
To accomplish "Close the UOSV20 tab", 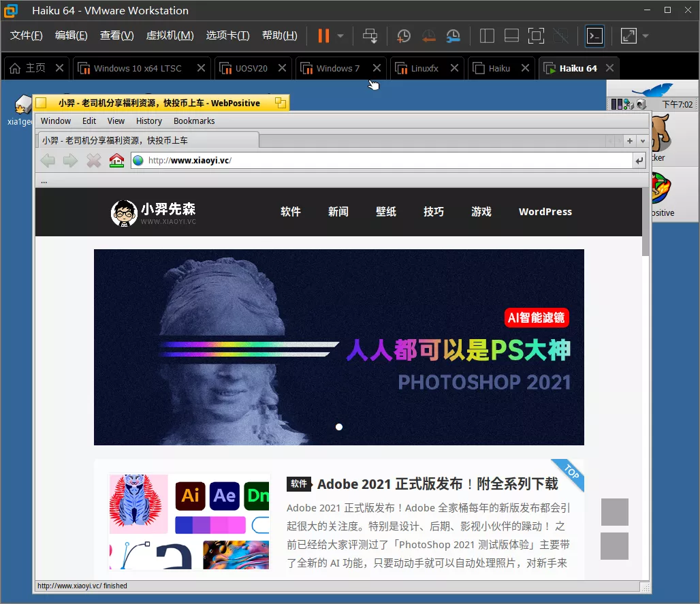I will 282,68.
